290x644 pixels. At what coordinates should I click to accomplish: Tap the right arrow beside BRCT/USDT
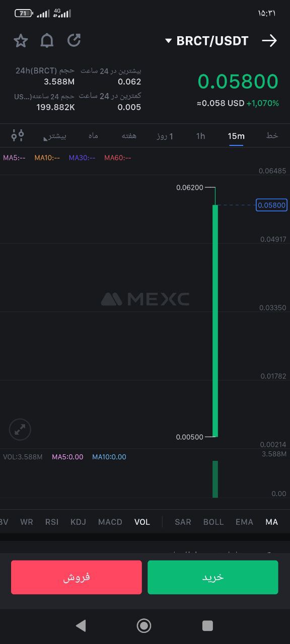coord(270,41)
